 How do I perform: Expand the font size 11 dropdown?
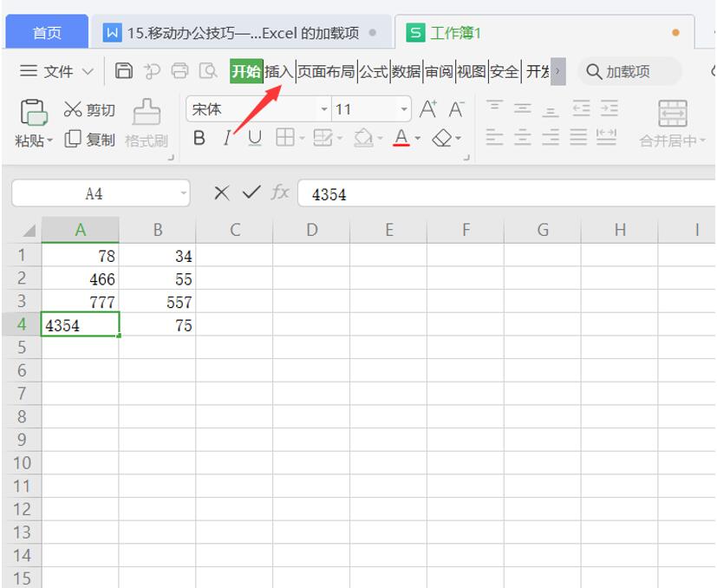click(x=404, y=109)
